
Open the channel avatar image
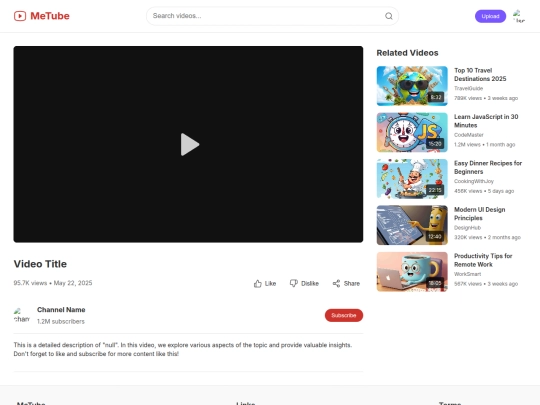coord(22,315)
